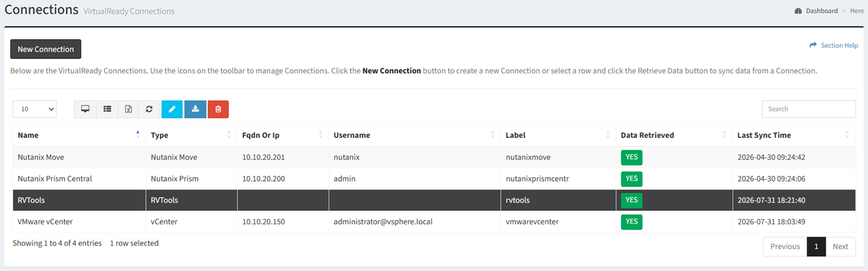
Task: Click the refresh arrows icon
Action: (149, 109)
